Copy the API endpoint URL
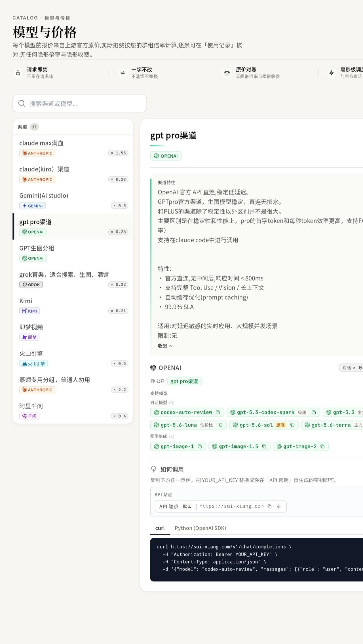Image resolution: width=363 pixels, height=644 pixels. coord(270,506)
